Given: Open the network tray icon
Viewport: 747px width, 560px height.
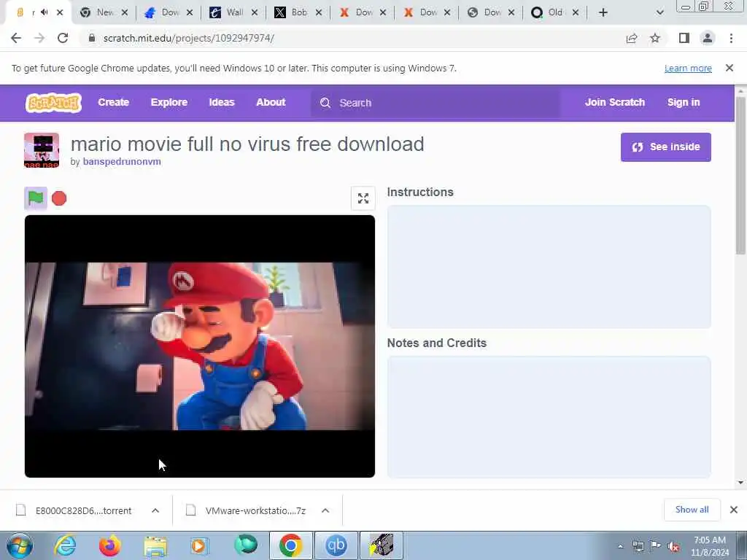Looking at the screenshot, I should [x=638, y=547].
